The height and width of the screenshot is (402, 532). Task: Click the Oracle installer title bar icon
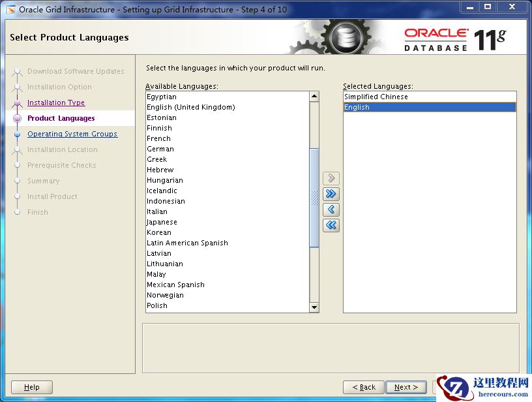click(x=11, y=10)
